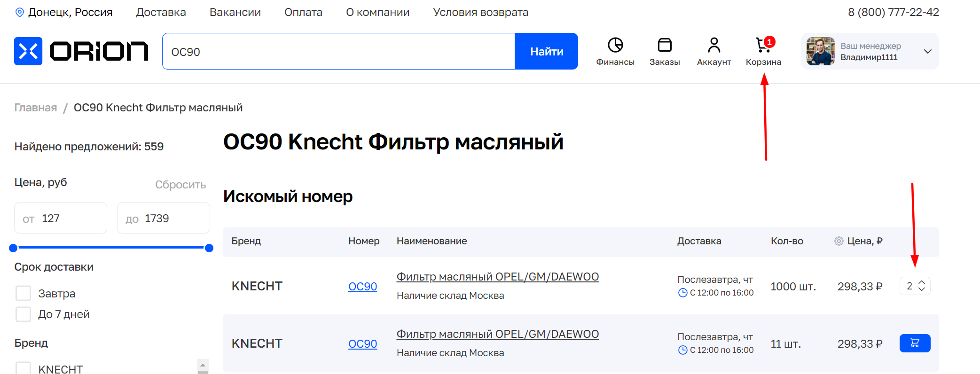Tick the KNECHT brand checkbox
Viewport: 980px width, 374px height.
[24, 368]
